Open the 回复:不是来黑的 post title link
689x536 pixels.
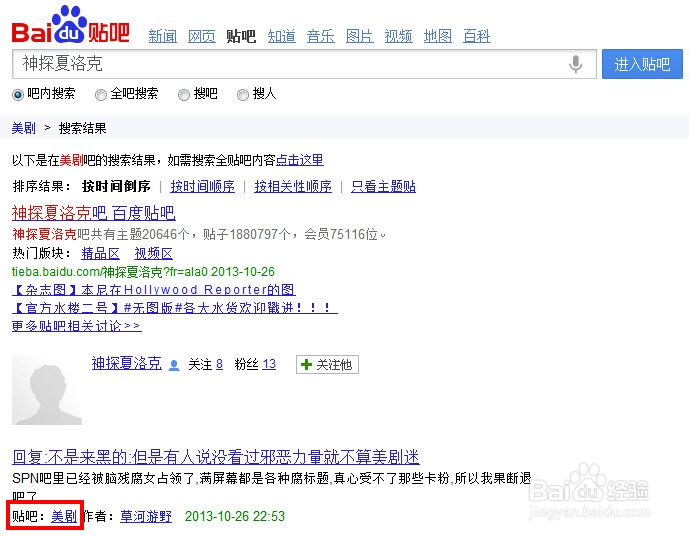pyautogui.click(x=216, y=457)
